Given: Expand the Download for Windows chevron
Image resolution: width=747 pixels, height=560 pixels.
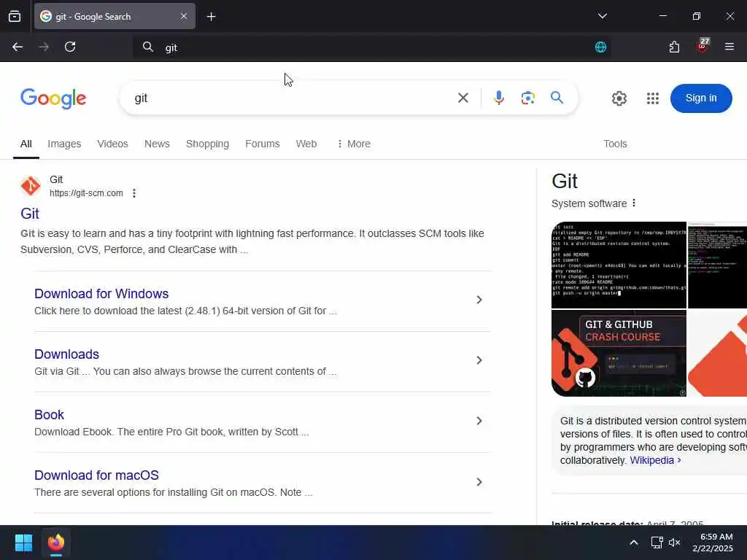Looking at the screenshot, I should point(479,300).
